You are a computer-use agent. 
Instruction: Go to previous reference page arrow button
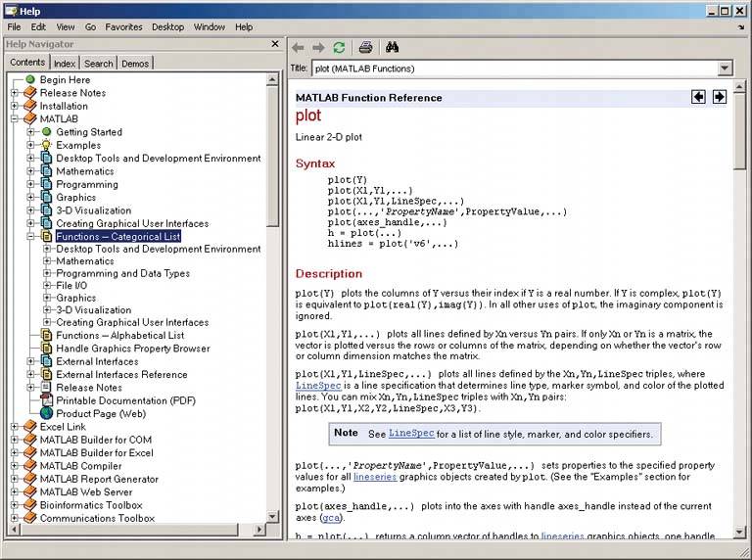[698, 97]
